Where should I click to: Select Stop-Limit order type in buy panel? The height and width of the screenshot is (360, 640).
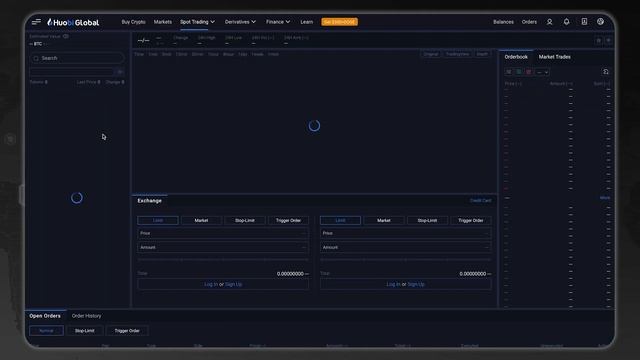(x=245, y=220)
